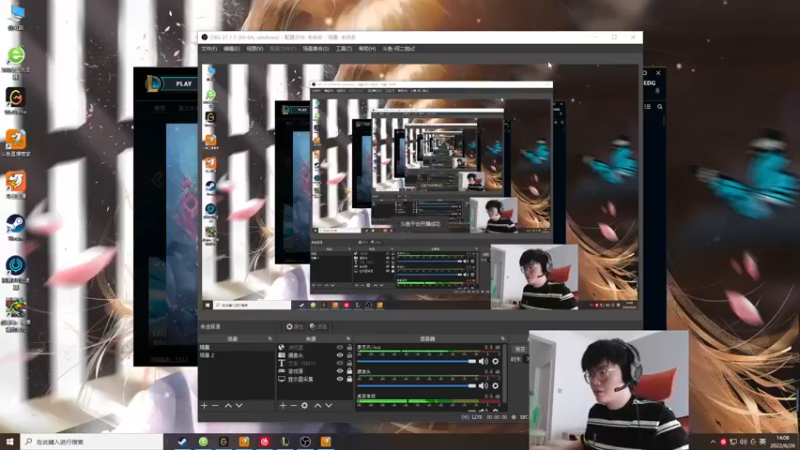800x450 pixels.
Task: Click the taskbar search box
Action: pyautogui.click(x=92, y=442)
